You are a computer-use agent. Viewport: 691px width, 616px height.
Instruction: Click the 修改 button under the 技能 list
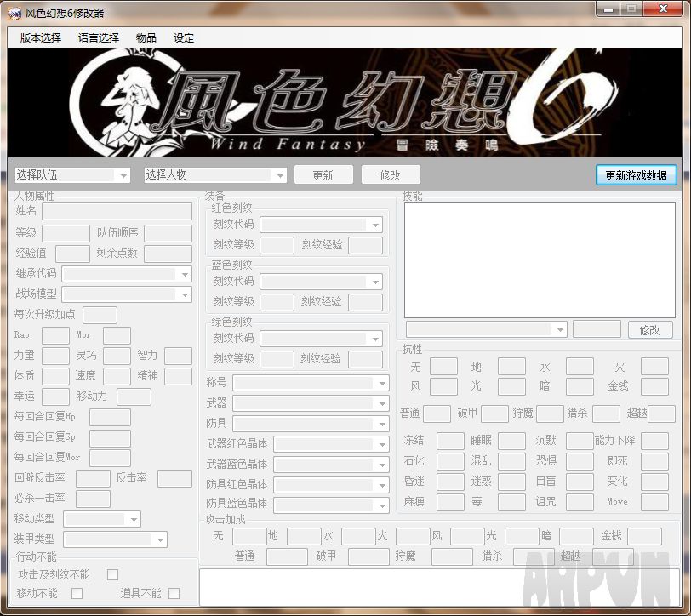coord(650,329)
